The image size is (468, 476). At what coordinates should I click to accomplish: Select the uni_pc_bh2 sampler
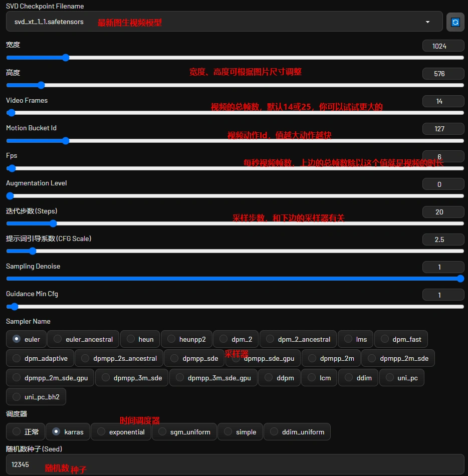click(x=36, y=396)
